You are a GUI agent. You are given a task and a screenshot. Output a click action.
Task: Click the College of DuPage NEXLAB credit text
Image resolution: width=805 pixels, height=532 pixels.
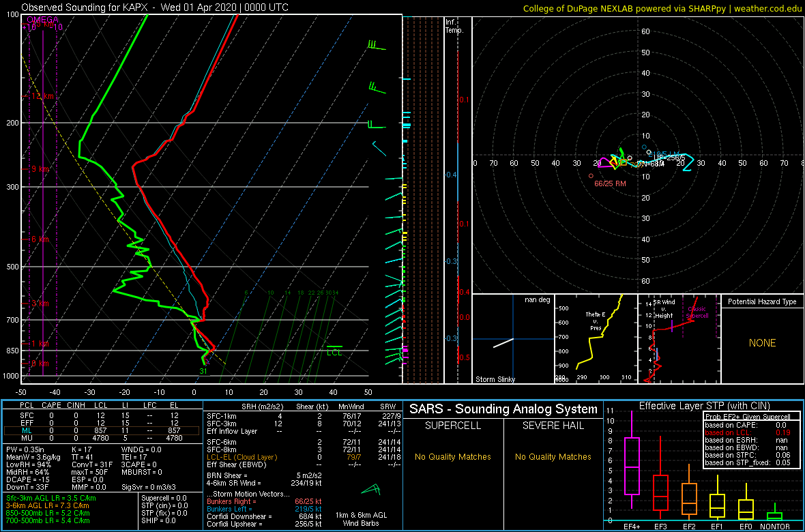662,8
